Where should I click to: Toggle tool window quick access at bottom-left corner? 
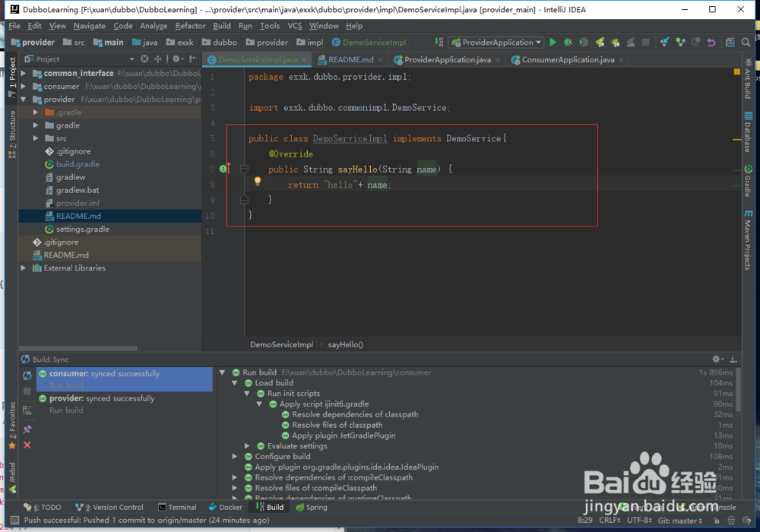tap(14, 520)
